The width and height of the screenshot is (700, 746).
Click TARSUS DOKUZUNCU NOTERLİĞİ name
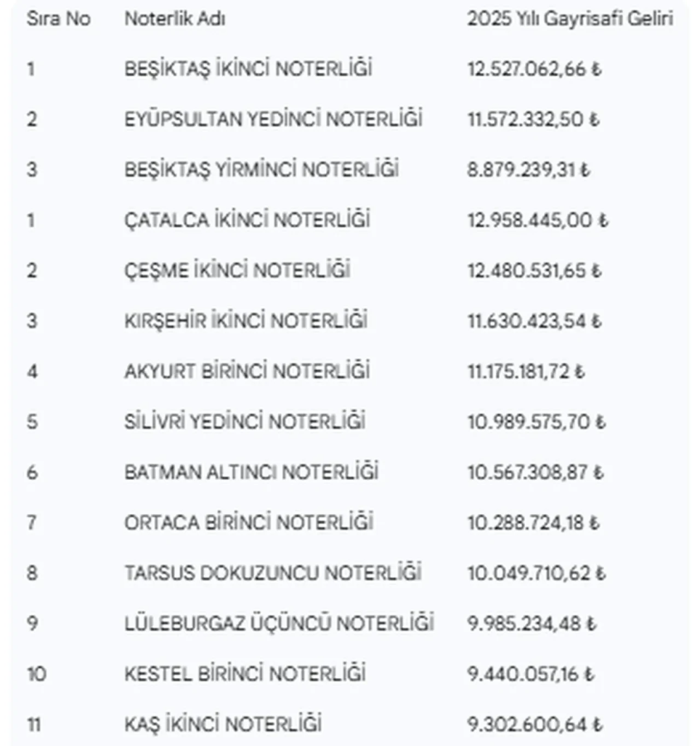pyautogui.click(x=273, y=573)
